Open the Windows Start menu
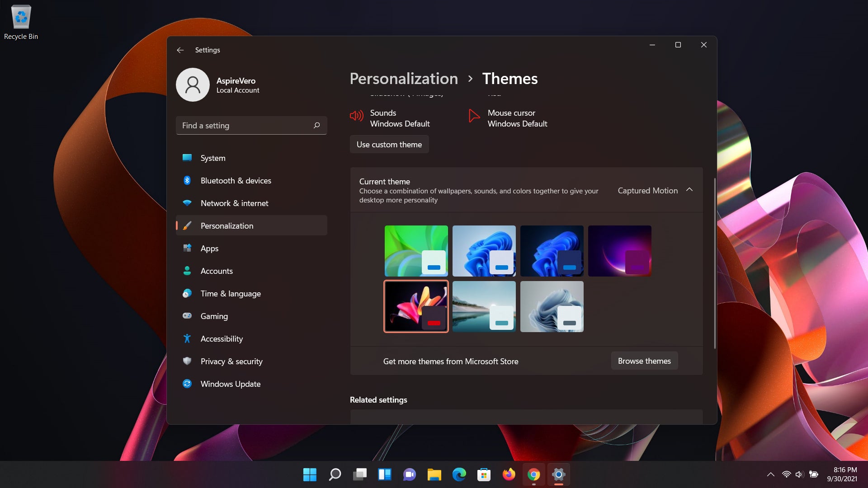This screenshot has height=488, width=868. [x=310, y=474]
